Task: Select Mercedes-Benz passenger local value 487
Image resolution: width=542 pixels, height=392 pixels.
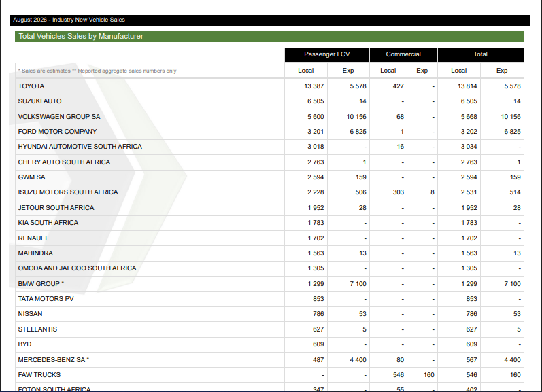Action: pos(318,360)
